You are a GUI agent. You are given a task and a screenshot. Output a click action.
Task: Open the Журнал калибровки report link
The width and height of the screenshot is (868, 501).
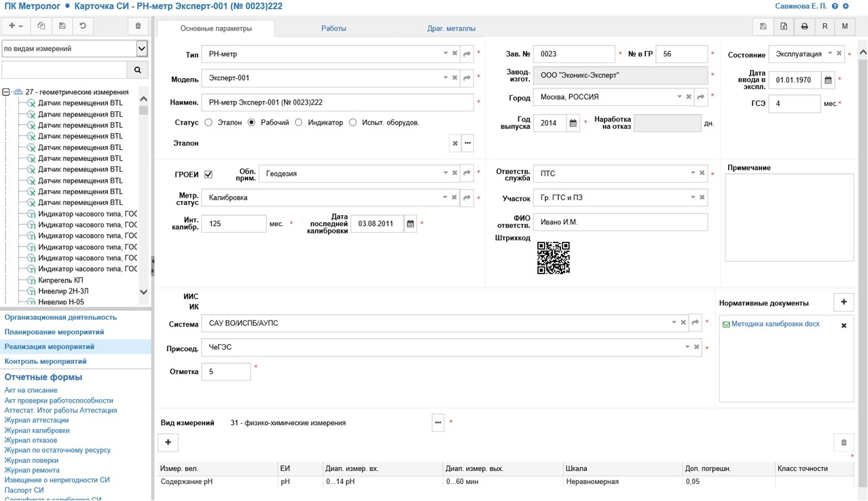(x=37, y=430)
